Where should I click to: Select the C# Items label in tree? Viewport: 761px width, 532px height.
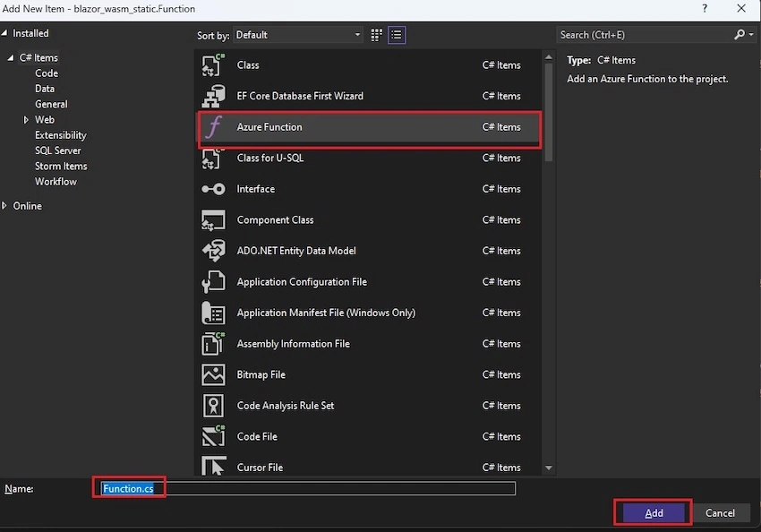tap(38, 57)
